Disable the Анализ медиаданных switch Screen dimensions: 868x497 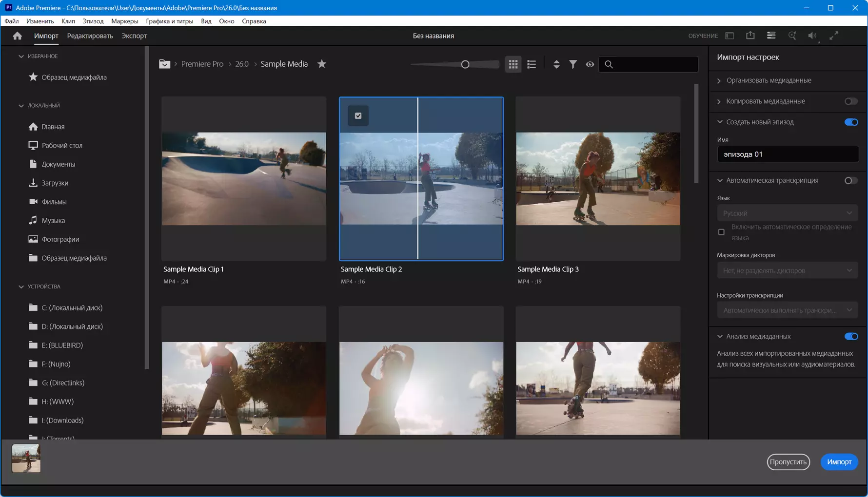click(851, 337)
